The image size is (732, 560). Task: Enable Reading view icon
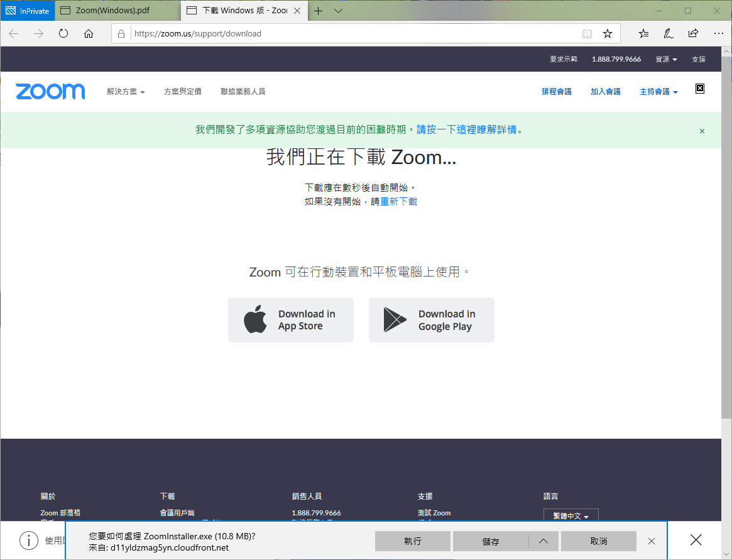click(x=586, y=33)
